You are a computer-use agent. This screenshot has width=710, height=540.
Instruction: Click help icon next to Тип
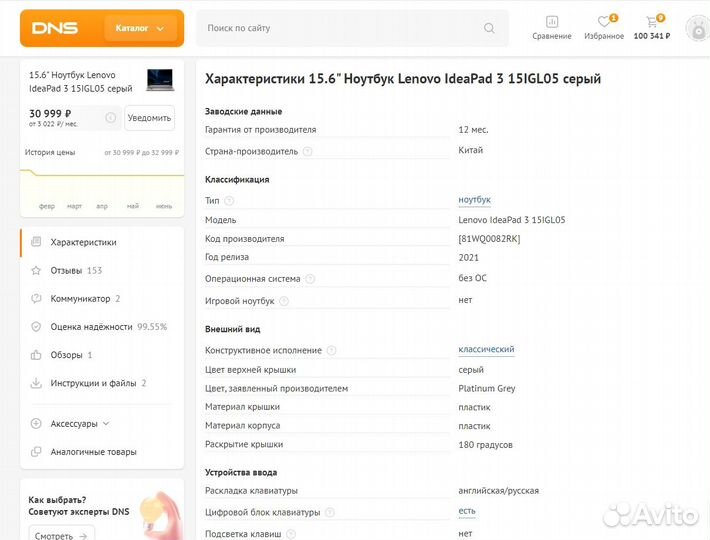pyautogui.click(x=229, y=201)
